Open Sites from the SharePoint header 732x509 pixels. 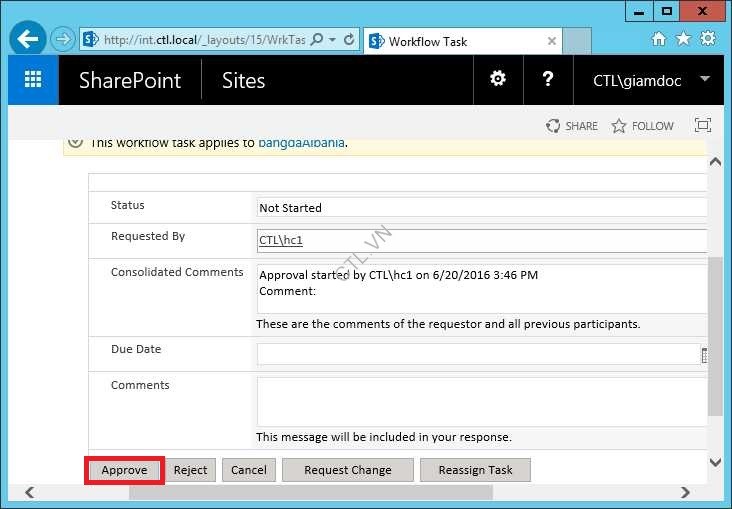coord(243,81)
